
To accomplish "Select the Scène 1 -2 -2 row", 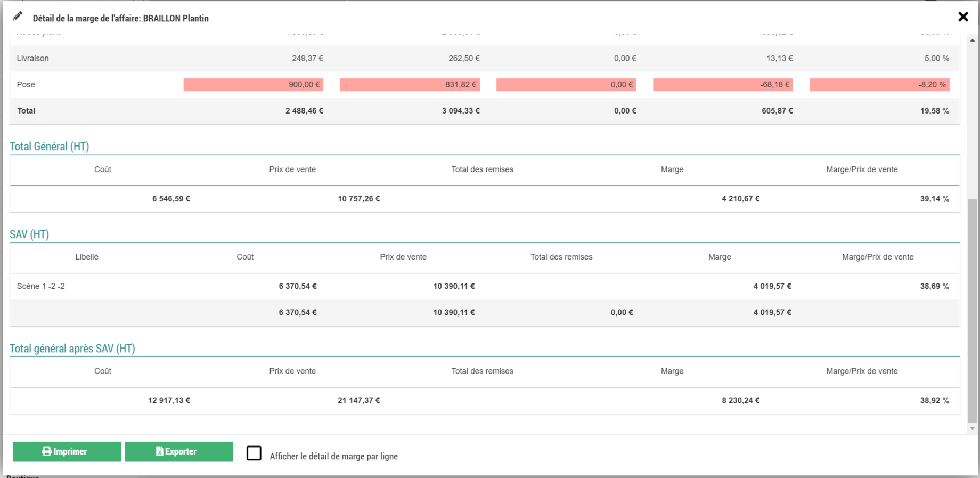I will [41, 286].
